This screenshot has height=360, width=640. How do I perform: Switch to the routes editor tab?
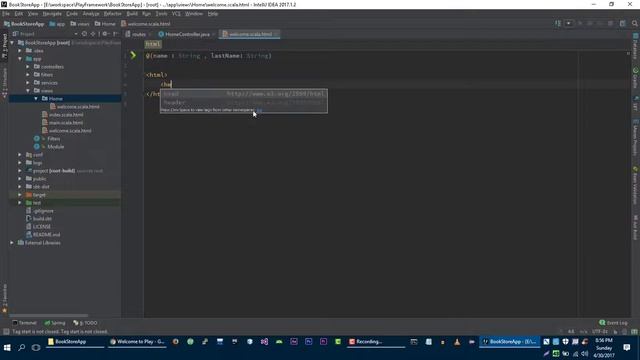tap(139, 34)
